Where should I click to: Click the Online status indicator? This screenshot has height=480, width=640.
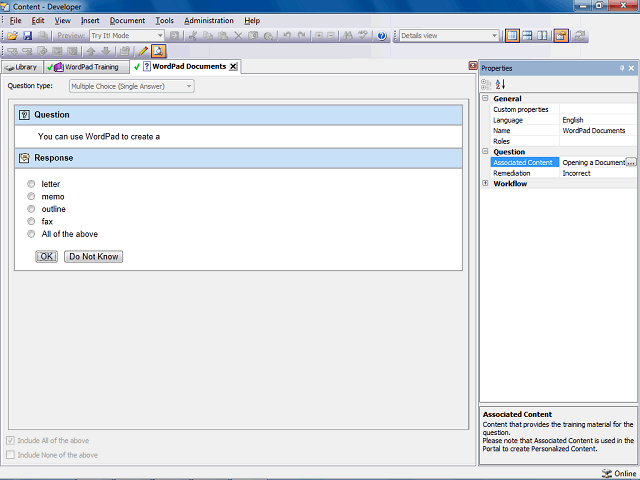click(x=619, y=473)
